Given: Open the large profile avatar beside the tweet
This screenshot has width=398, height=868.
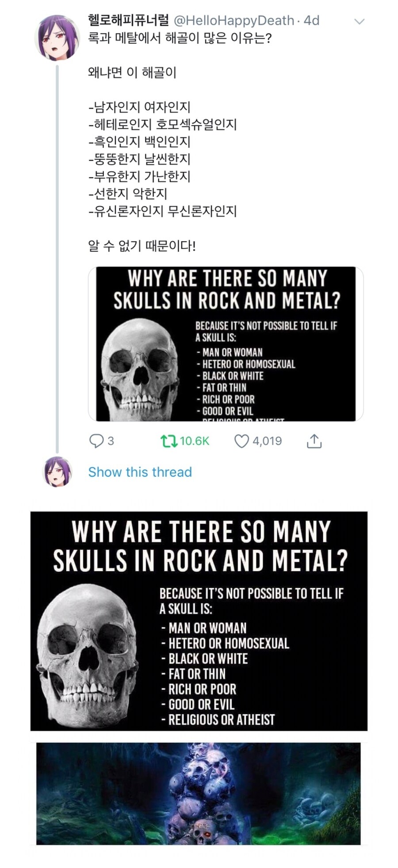Looking at the screenshot, I should coord(57,38).
